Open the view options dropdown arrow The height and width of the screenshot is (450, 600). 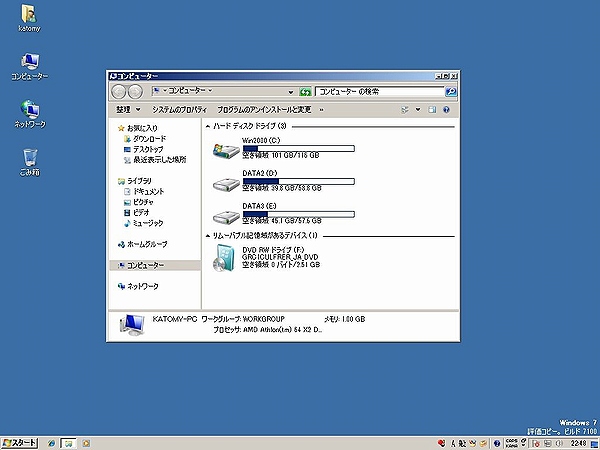[418, 110]
